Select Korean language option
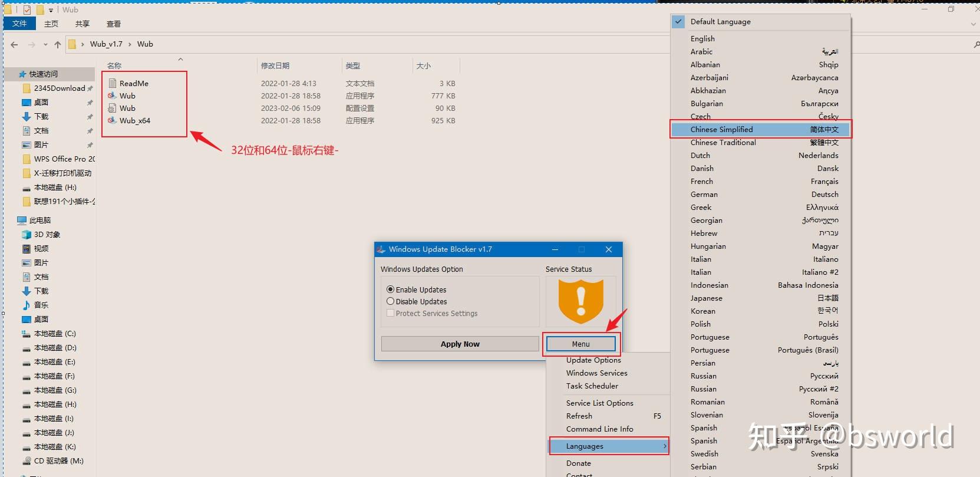This screenshot has width=980, height=477. (x=761, y=311)
